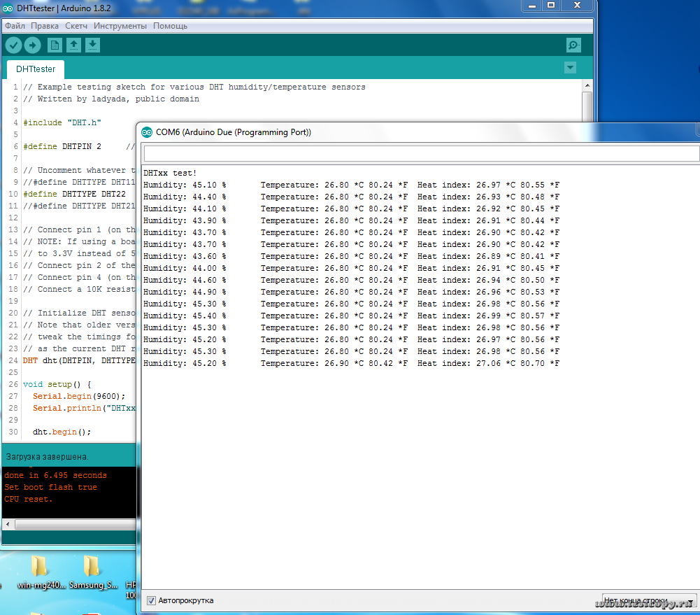The image size is (700, 615).
Task: Open the Инструменты menu
Action: pos(120,26)
